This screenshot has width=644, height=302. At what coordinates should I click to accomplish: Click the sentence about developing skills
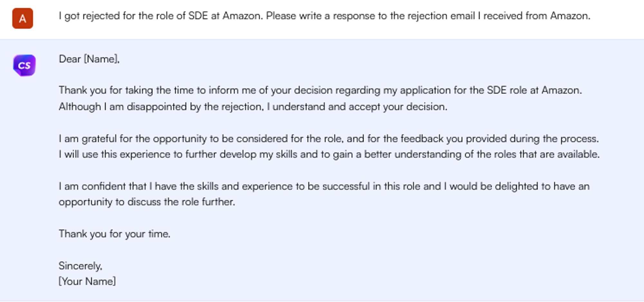click(x=225, y=154)
